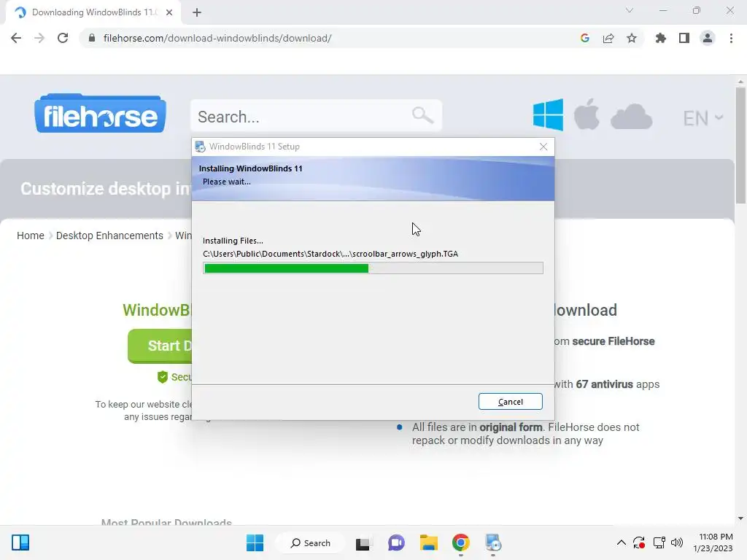This screenshot has height=560, width=747.
Task: Open the network icon in the tray
Action: click(x=659, y=542)
